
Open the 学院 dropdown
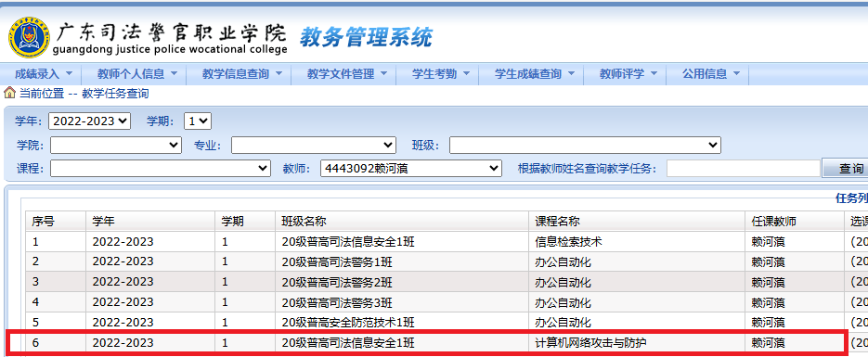click(116, 146)
